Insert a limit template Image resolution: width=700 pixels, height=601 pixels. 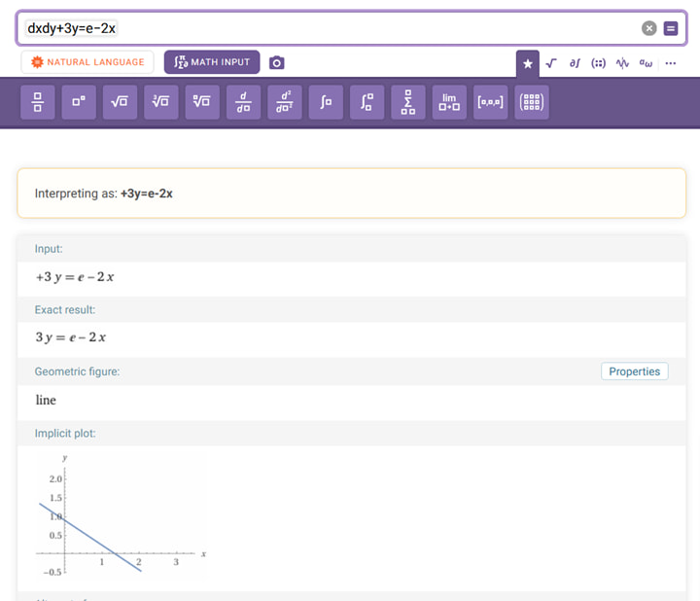pyautogui.click(x=449, y=102)
